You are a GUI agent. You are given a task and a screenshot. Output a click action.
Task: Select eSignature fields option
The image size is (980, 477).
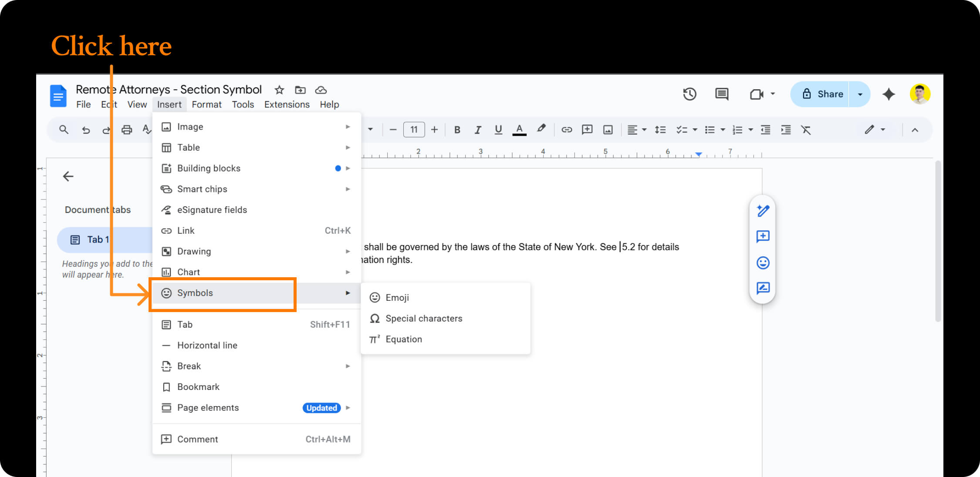pos(257,210)
